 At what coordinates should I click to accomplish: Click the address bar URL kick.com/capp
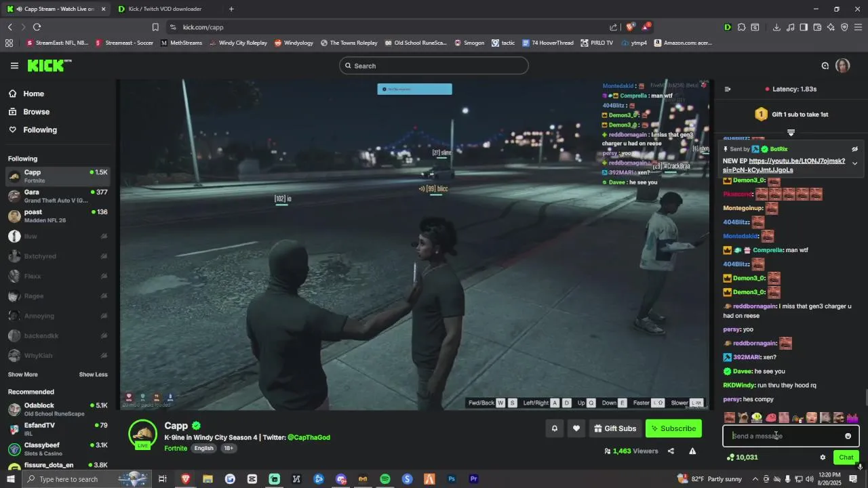pos(203,27)
